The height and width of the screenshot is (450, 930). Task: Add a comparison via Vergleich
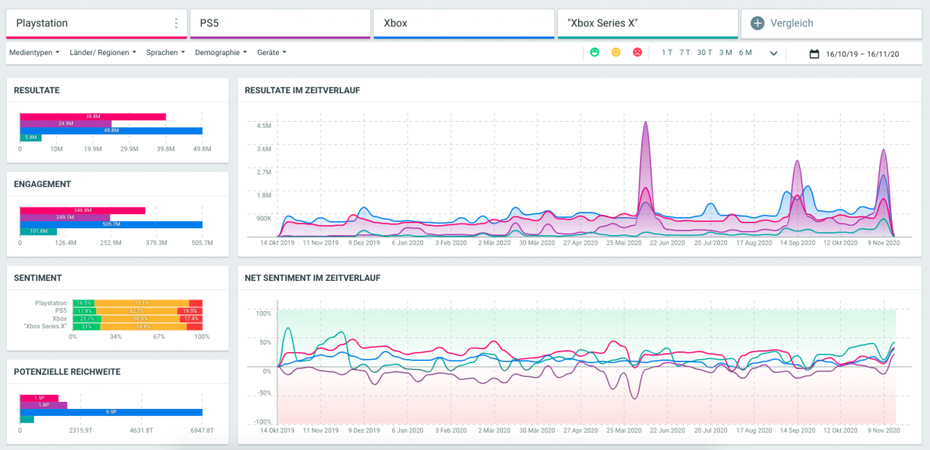831,24
